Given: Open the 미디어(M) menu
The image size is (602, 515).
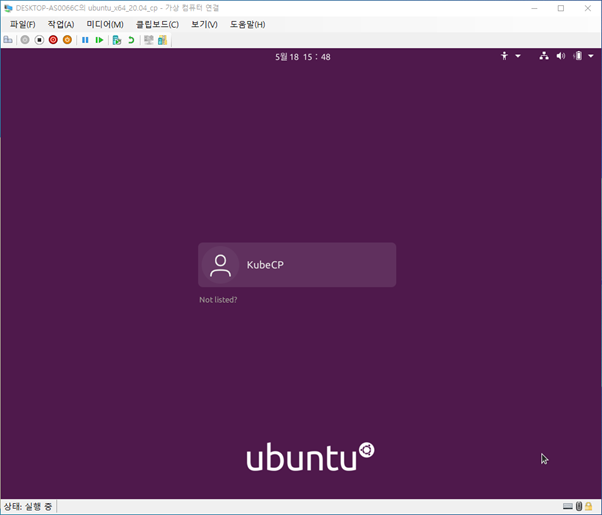Looking at the screenshot, I should pyautogui.click(x=105, y=25).
